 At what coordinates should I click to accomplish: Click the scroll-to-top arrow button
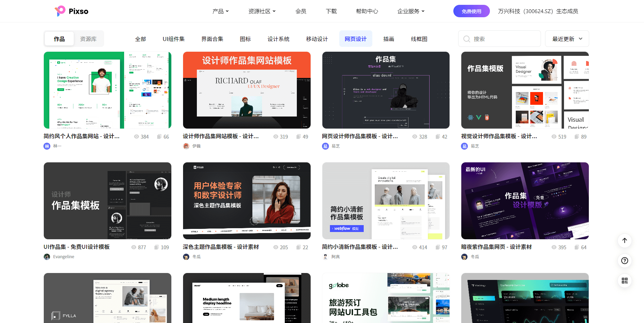point(625,241)
